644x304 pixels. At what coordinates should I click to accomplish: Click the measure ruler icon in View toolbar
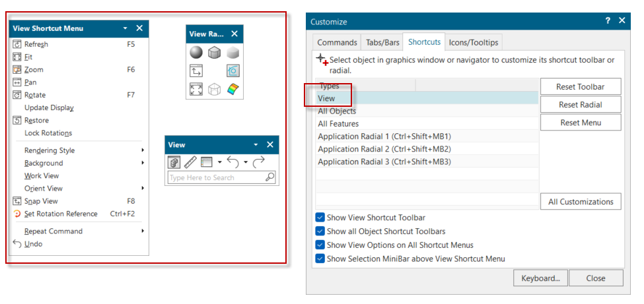click(x=190, y=162)
